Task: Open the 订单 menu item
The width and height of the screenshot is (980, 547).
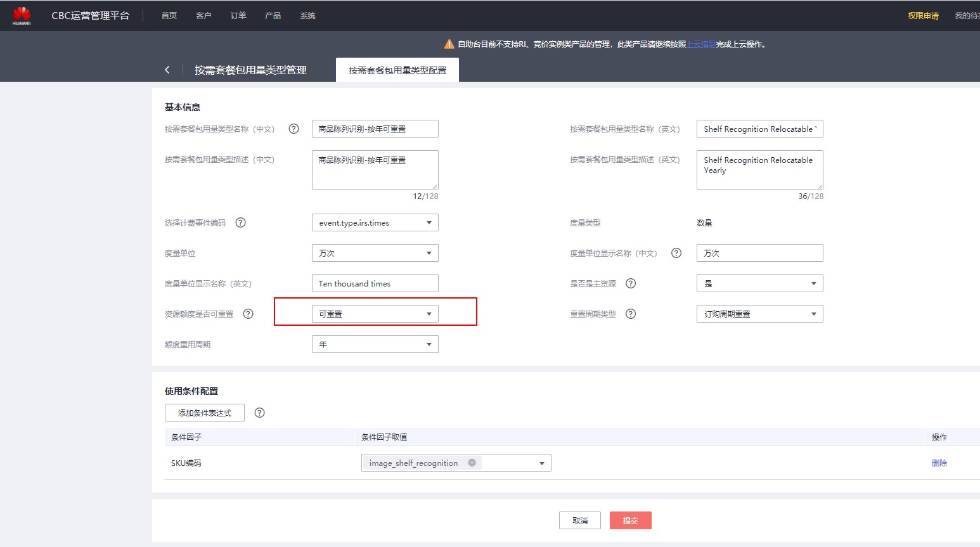Action: pyautogui.click(x=238, y=16)
